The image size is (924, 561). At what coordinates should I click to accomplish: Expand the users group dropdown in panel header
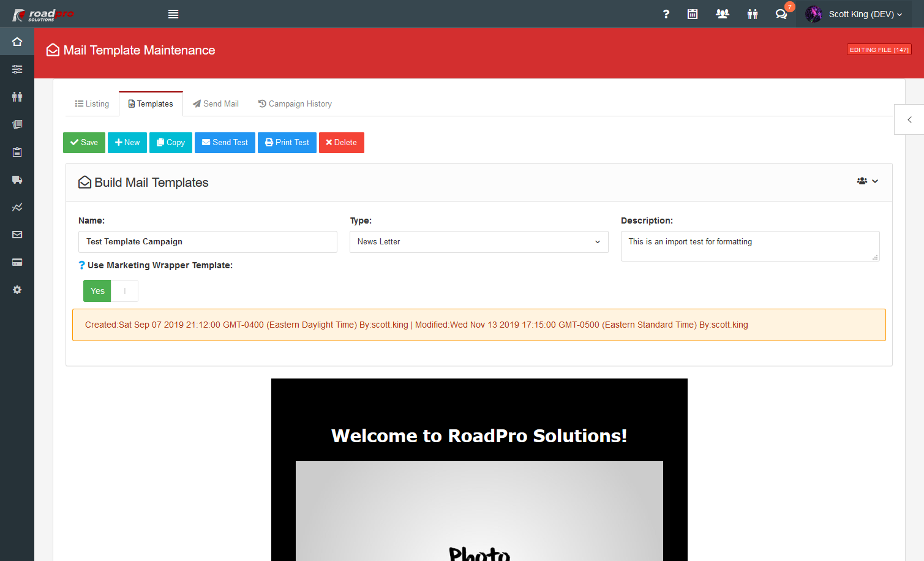tap(868, 181)
